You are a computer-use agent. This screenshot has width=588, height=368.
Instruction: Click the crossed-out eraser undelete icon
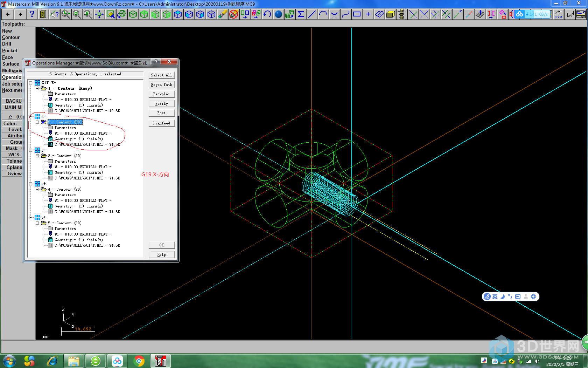pos(234,14)
